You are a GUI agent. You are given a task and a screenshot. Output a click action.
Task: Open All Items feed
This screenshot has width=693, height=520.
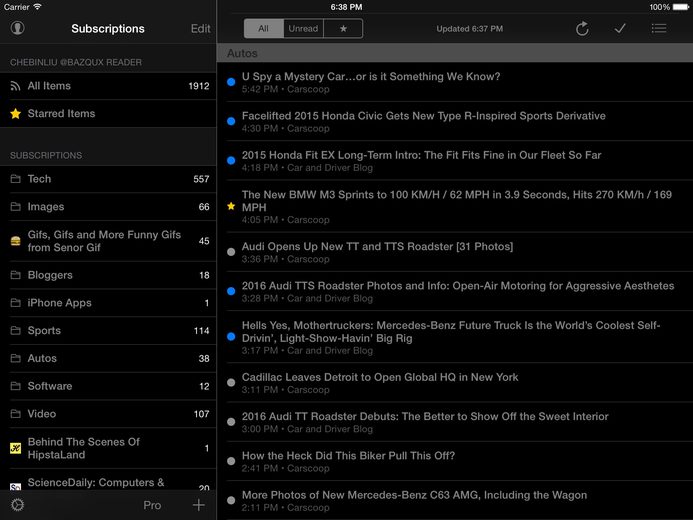click(108, 86)
